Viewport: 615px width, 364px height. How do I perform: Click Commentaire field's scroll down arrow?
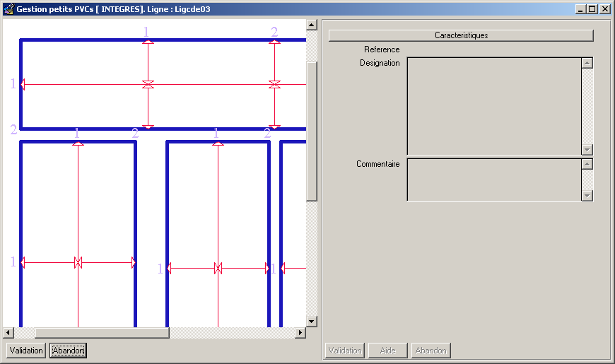tap(587, 195)
